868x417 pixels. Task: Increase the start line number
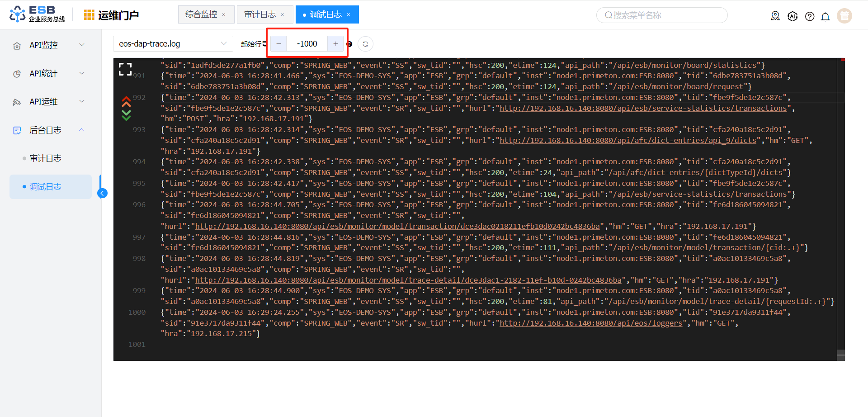(x=335, y=44)
